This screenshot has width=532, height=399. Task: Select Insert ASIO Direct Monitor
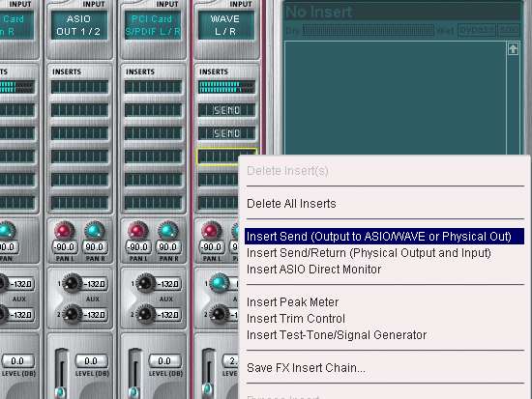tap(313, 270)
